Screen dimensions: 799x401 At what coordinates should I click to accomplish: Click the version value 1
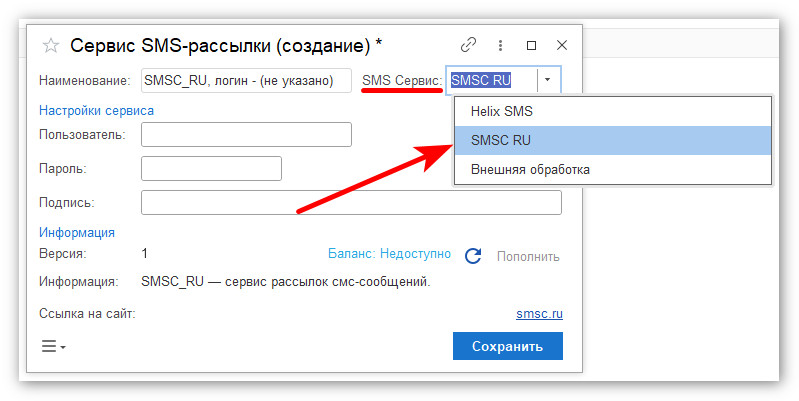(145, 253)
